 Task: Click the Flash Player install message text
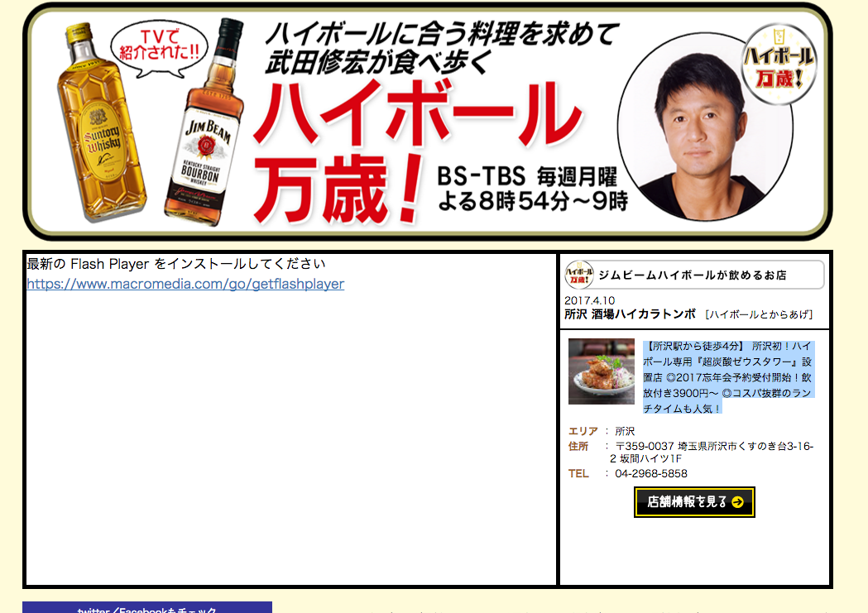click(176, 264)
